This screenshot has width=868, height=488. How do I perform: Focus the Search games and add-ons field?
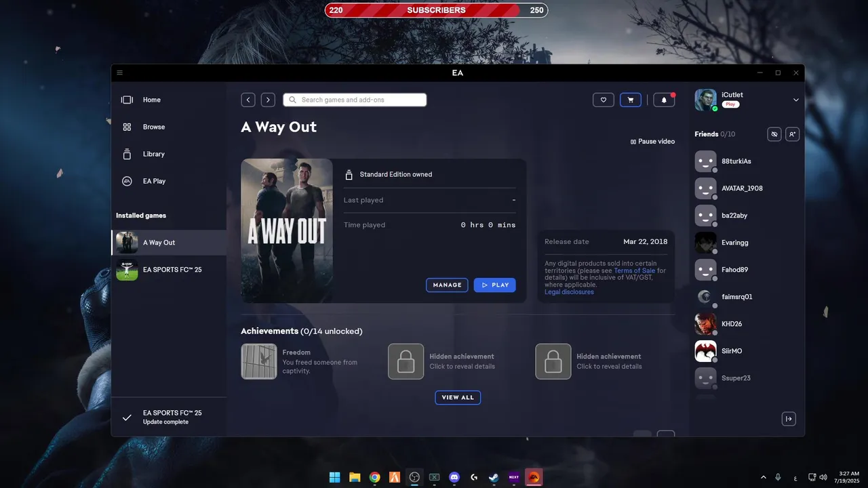[x=355, y=100]
